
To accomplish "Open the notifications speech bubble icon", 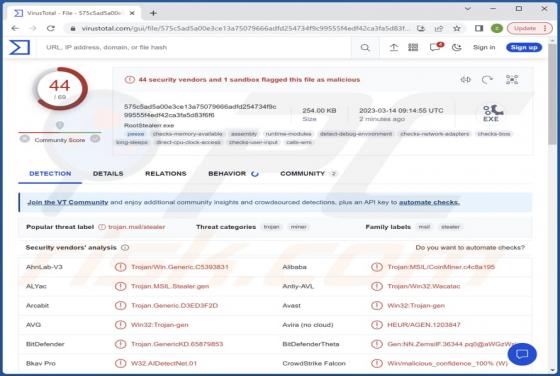I will pos(436,47).
